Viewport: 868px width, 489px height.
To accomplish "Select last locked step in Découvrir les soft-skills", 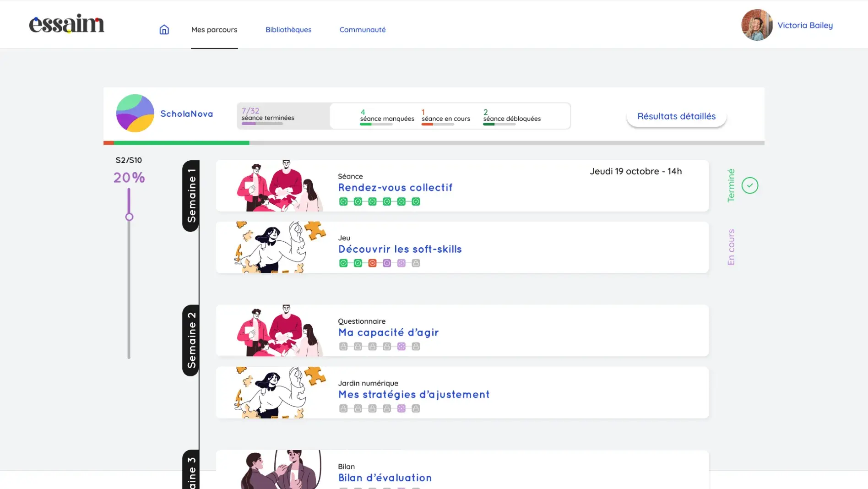I will (x=416, y=263).
